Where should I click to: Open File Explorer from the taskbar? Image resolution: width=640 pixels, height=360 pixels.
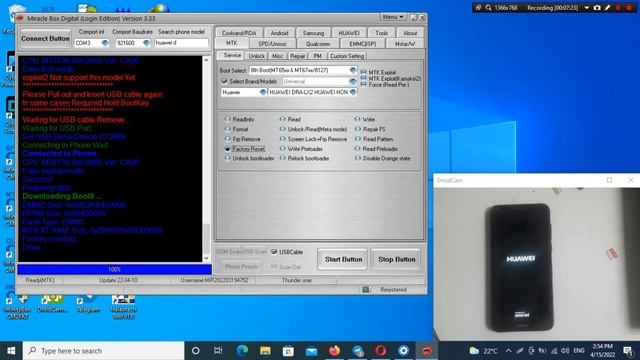pos(265,351)
